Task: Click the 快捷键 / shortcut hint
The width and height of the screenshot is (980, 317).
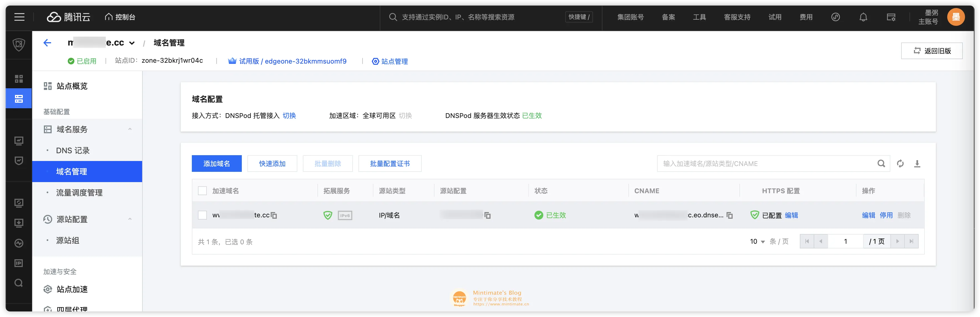Action: point(579,17)
